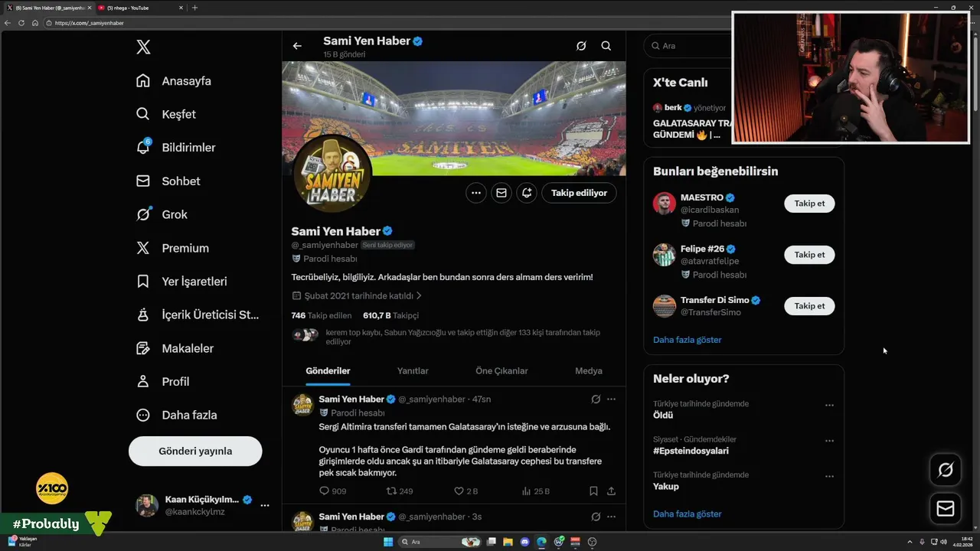This screenshot has height=551, width=980.
Task: Open Premium page
Action: pos(172,248)
